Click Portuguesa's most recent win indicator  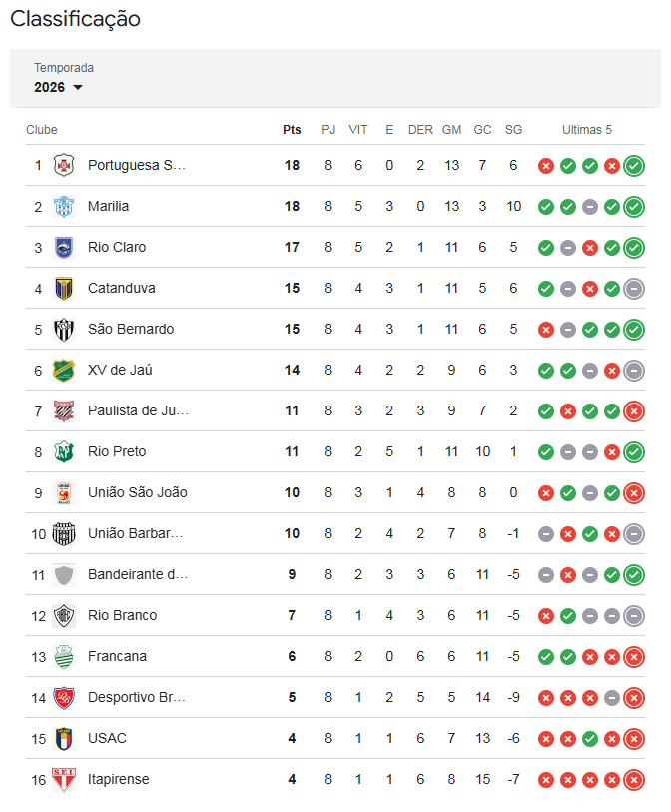click(x=634, y=166)
